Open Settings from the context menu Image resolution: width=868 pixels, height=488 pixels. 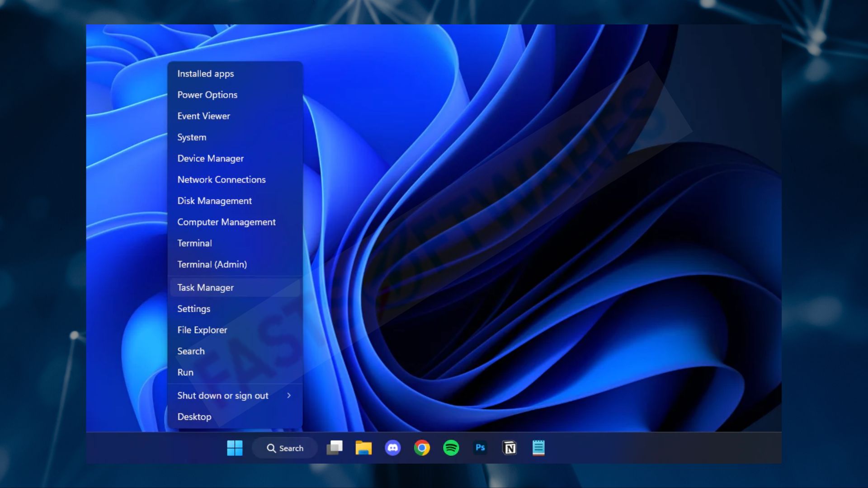tap(235, 309)
